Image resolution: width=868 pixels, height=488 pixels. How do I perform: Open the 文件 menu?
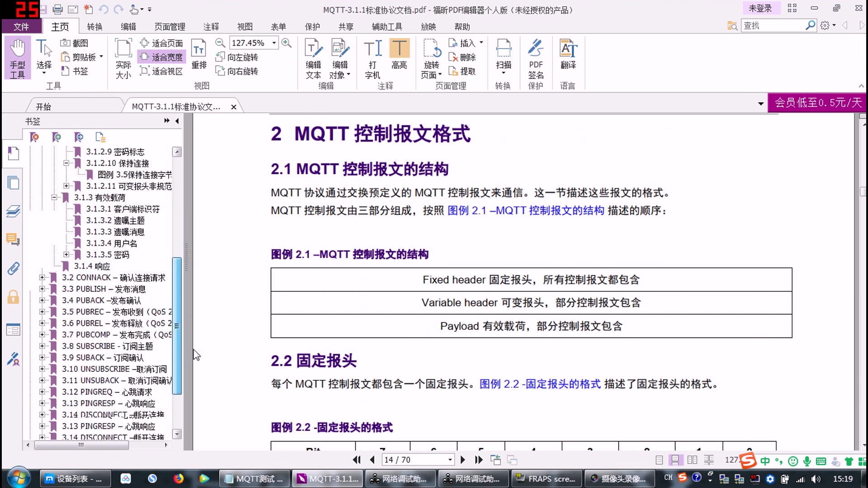21,26
